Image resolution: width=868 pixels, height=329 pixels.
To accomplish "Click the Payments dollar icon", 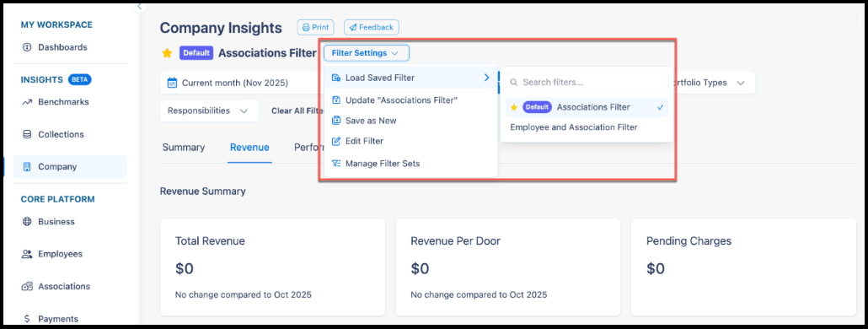I will [x=26, y=319].
